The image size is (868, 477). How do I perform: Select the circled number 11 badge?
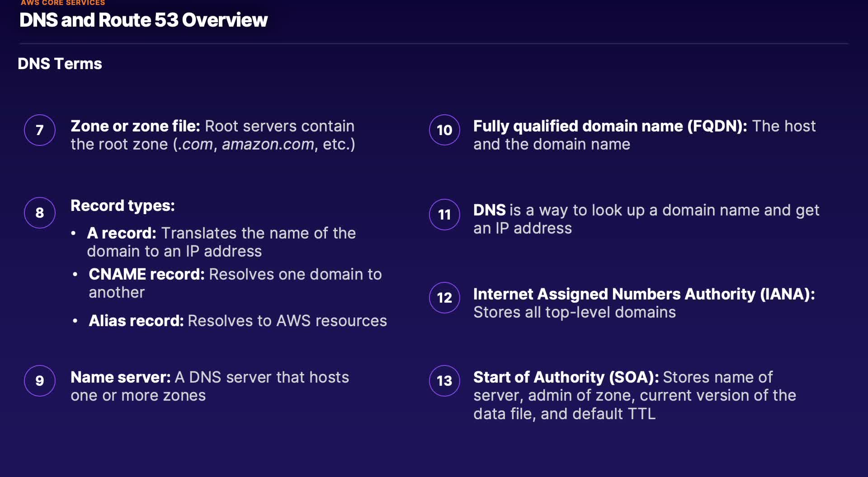click(x=444, y=215)
